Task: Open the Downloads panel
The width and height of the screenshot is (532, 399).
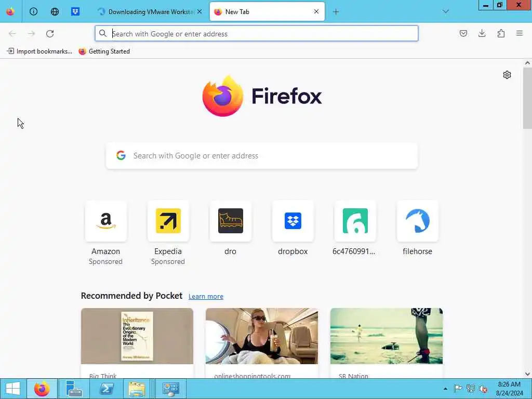Action: point(482,33)
